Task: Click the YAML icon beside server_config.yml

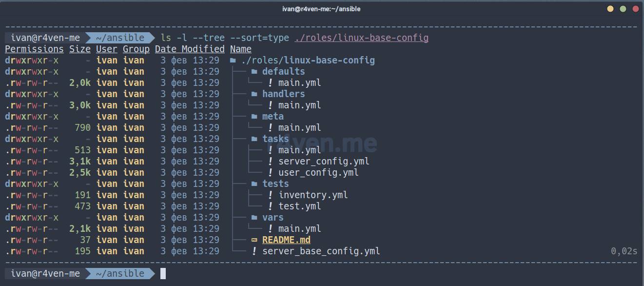Action: [270, 162]
